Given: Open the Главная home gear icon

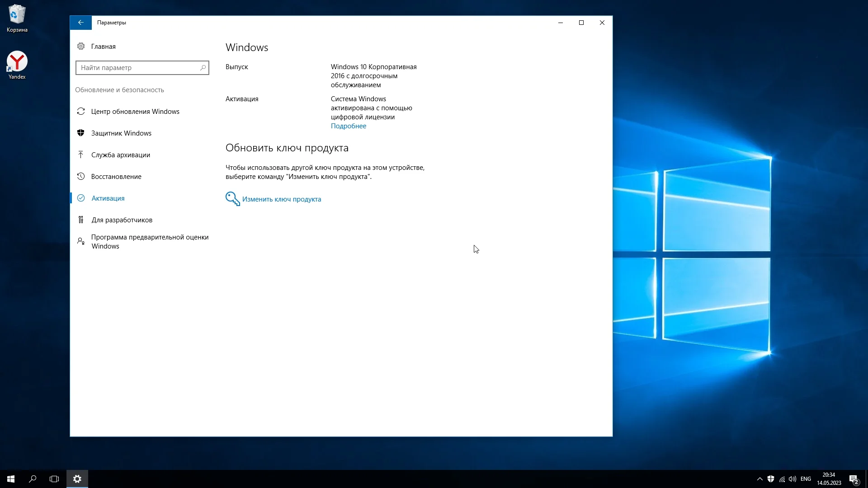Looking at the screenshot, I should pyautogui.click(x=81, y=46).
